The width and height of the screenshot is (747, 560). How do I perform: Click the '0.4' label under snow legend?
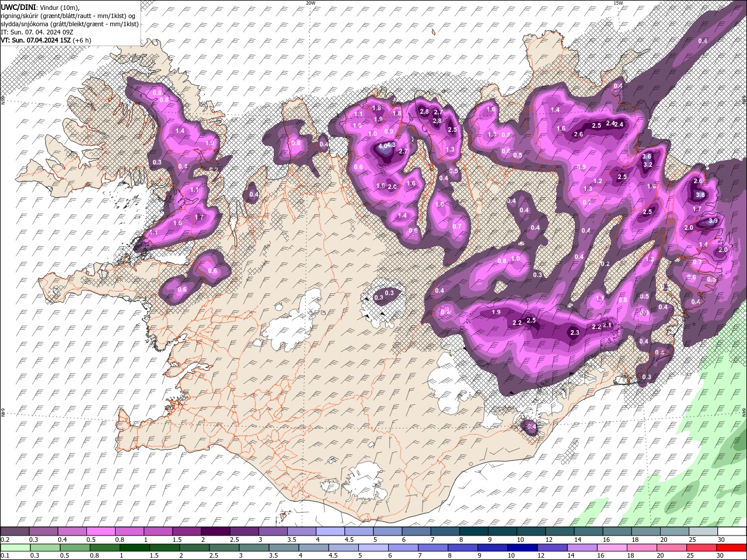coord(62,540)
